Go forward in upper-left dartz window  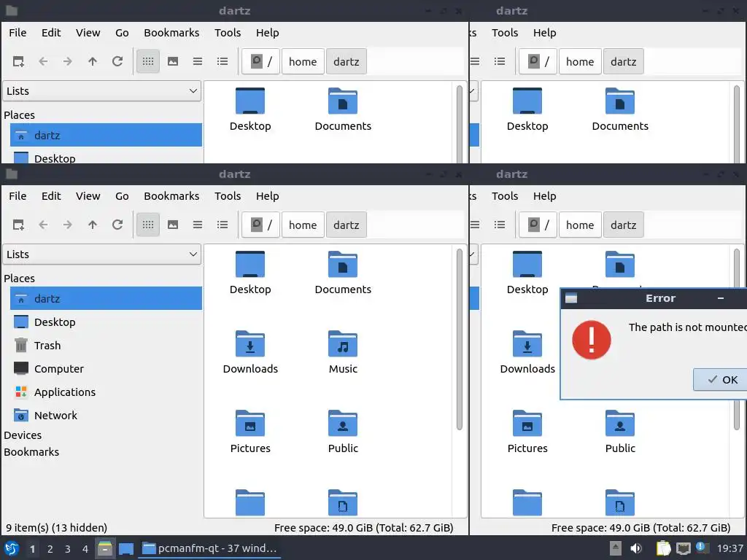68,61
